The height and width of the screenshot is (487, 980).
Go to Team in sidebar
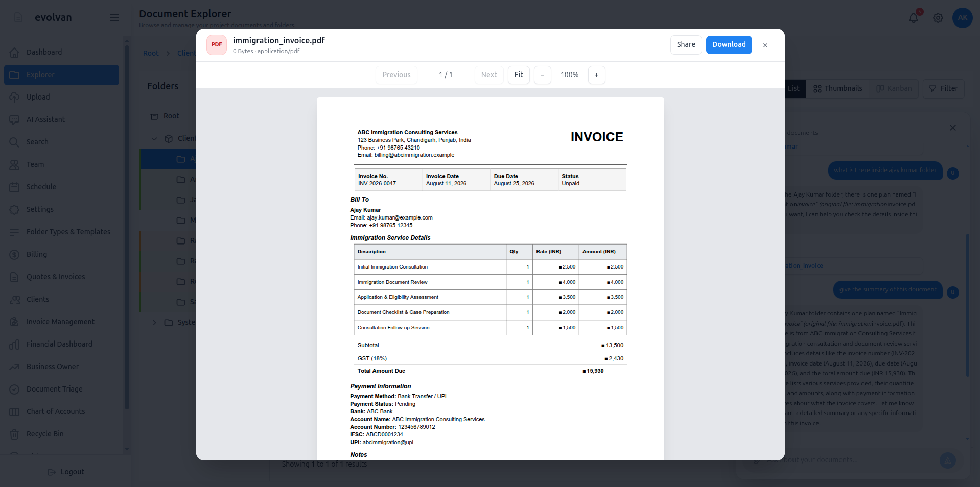coord(61,164)
